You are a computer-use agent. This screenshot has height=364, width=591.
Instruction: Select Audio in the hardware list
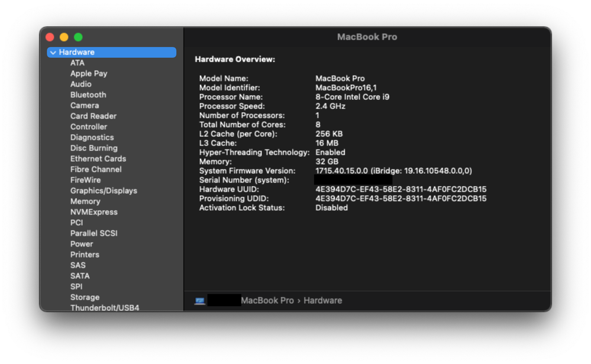point(80,84)
